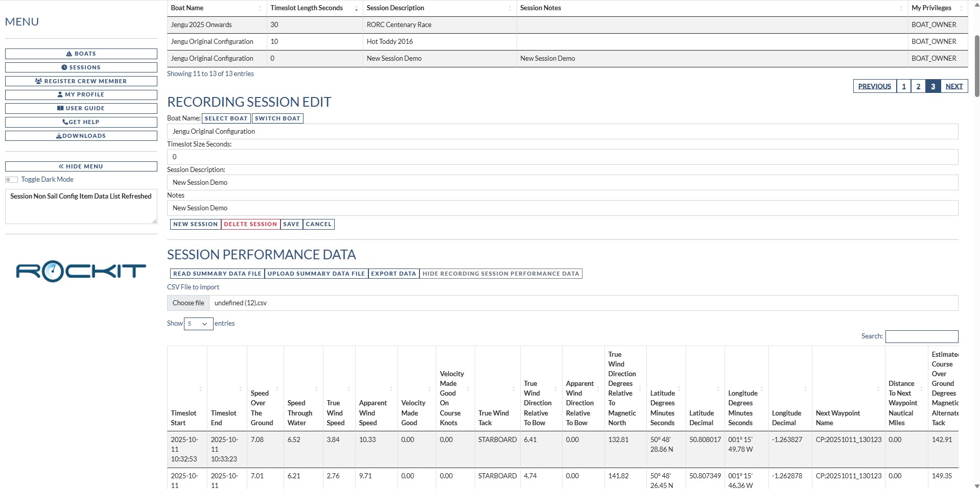Click Export Data button
The width and height of the screenshot is (980, 489).
click(x=393, y=274)
